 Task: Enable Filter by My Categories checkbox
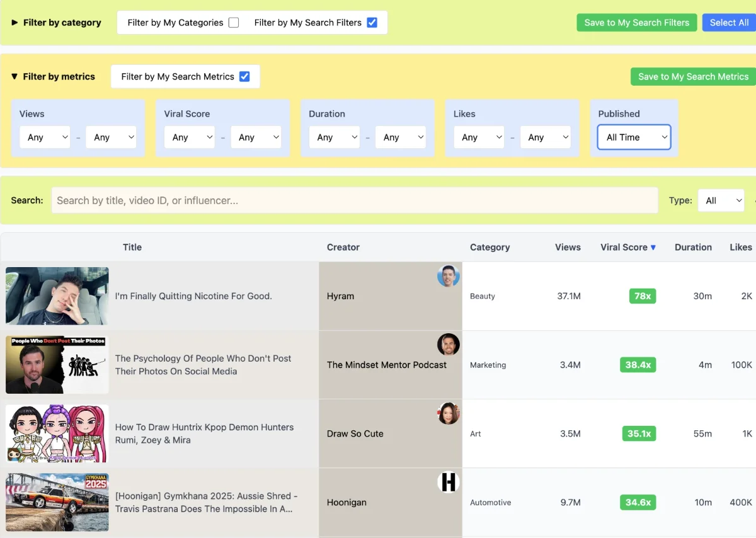click(234, 23)
